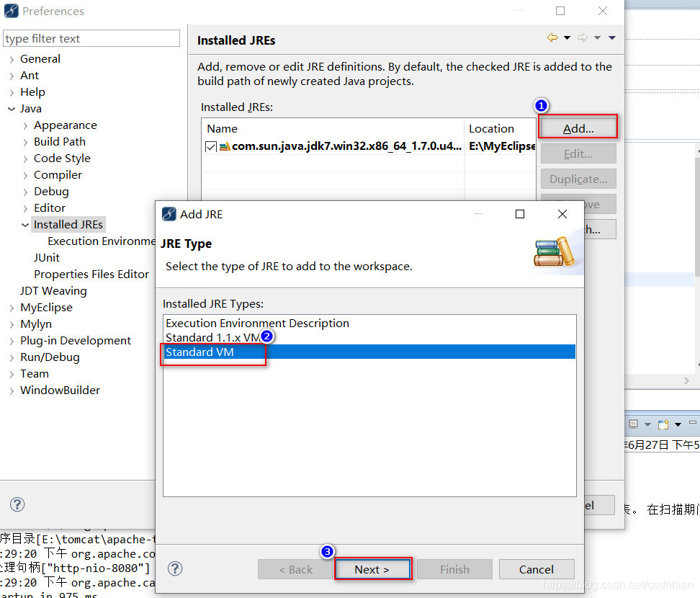Select Properties Files Editor item
This screenshot has width=700, height=598.
point(91,275)
